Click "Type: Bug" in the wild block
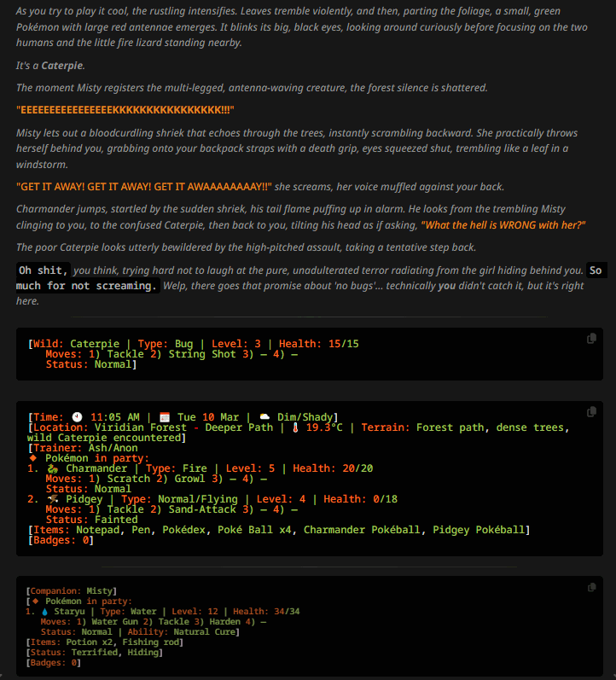 [x=166, y=344]
